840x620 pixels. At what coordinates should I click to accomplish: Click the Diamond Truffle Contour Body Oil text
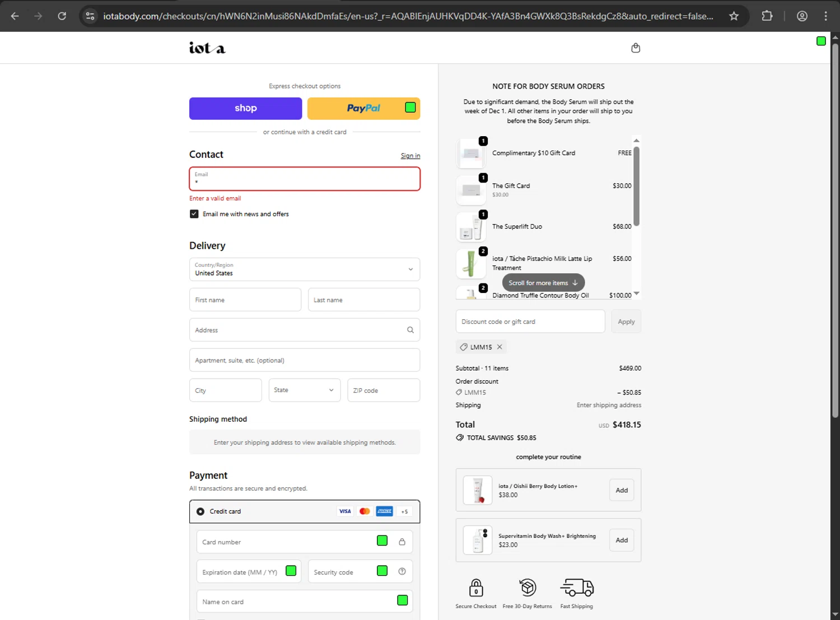tap(540, 295)
